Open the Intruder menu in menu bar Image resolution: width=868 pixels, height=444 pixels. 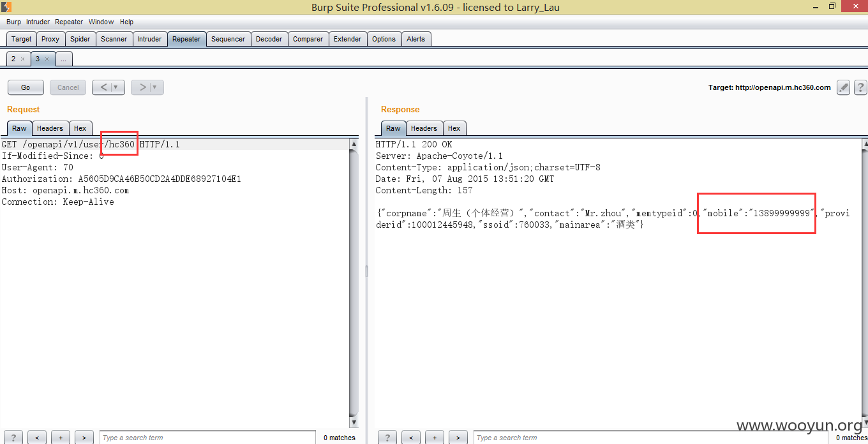(38, 22)
